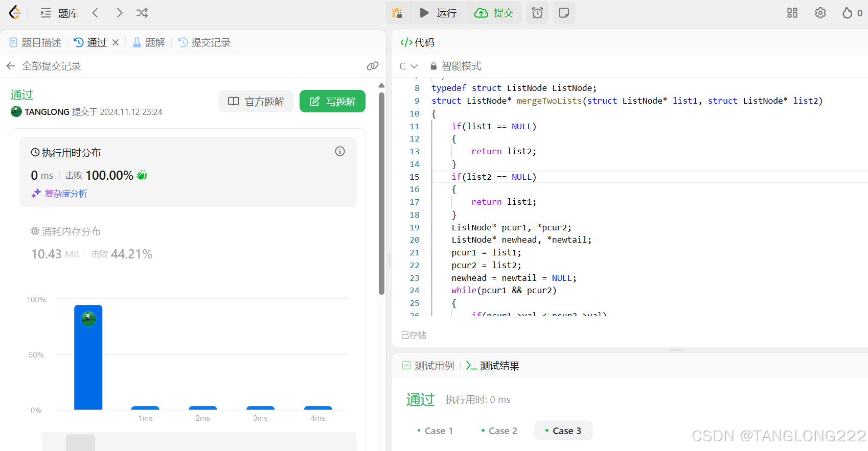Click the typedef struct ListNode line
Viewport: 868px width, 451px height.
tap(514, 88)
